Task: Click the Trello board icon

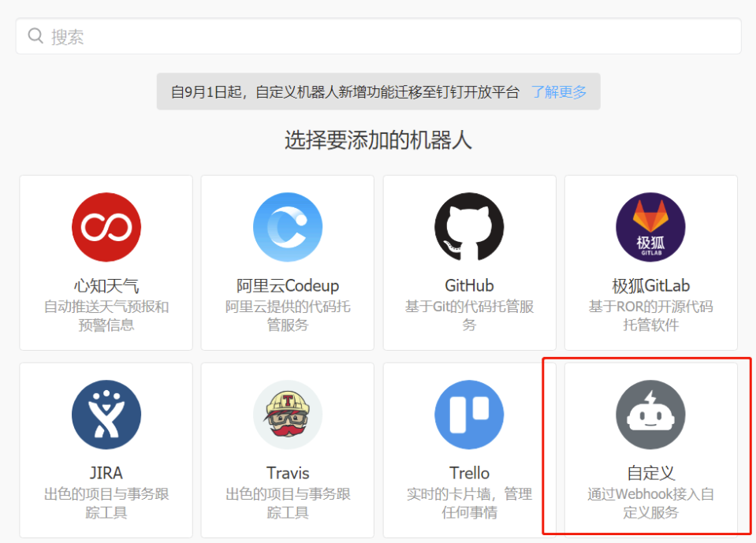Action: pos(469,415)
